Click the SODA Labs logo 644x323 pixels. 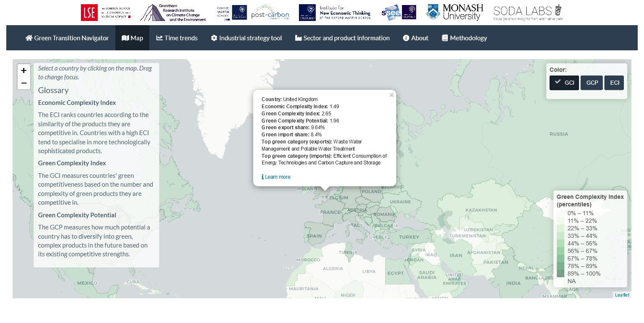[x=527, y=13]
